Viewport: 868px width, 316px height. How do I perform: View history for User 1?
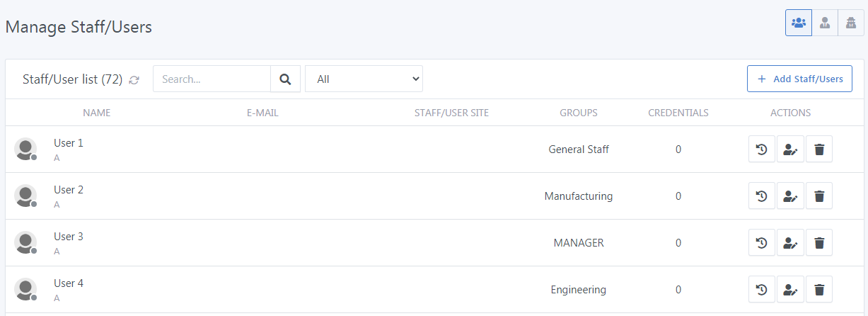(762, 149)
